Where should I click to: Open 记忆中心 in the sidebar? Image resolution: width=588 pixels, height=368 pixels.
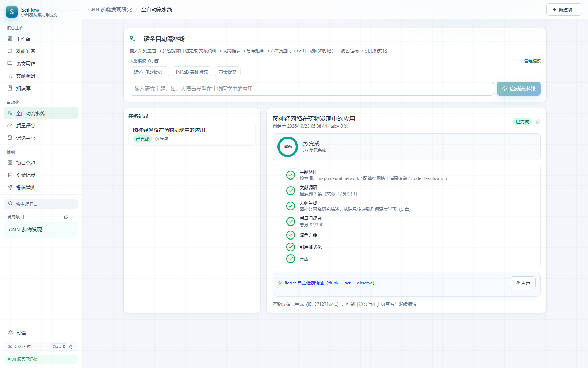(x=41, y=138)
